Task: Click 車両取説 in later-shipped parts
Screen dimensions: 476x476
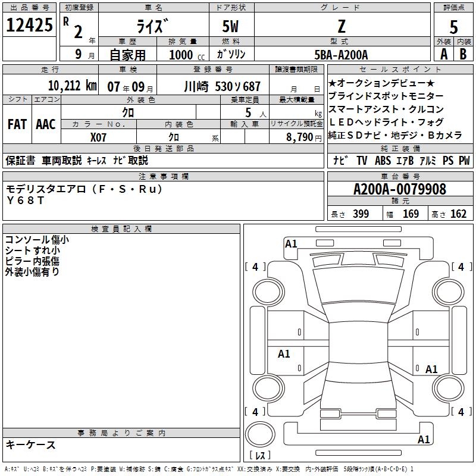Action: click(x=62, y=160)
